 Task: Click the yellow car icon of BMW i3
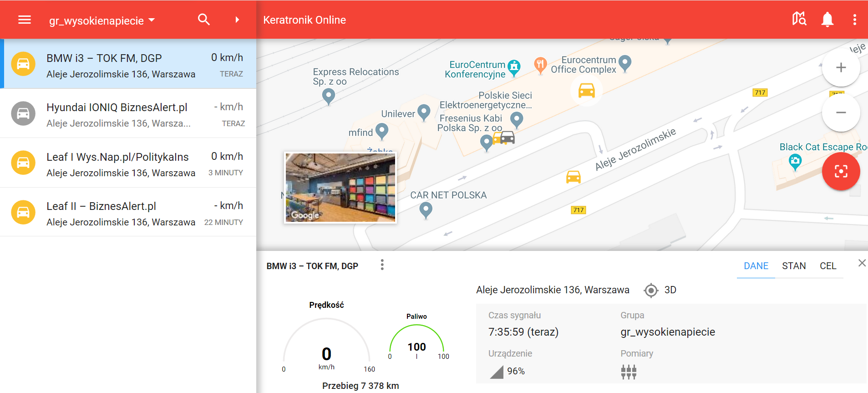(x=23, y=64)
